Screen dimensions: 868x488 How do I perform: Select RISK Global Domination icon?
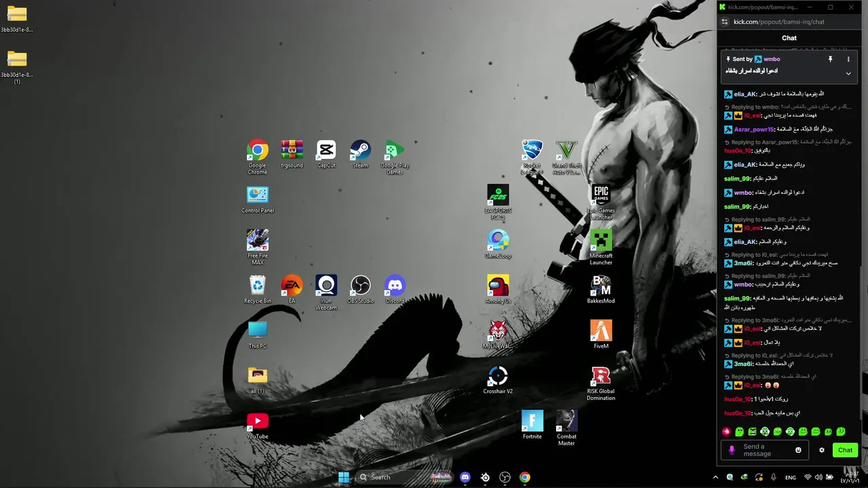(601, 384)
